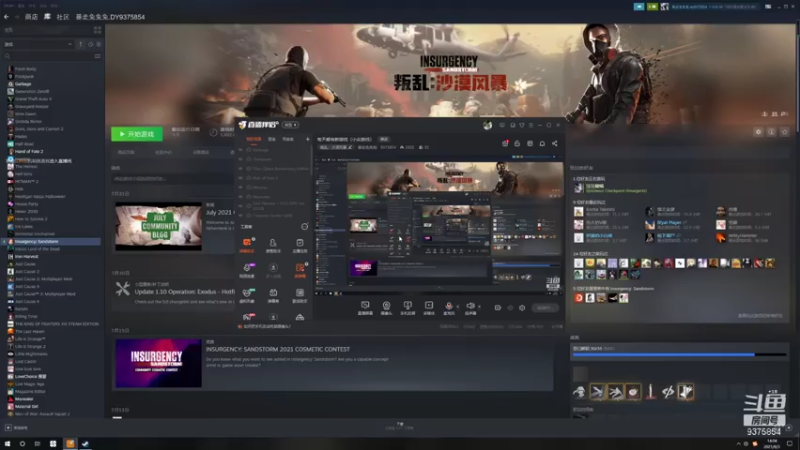This screenshot has width=800, height=450.
Task: Open companion settings gear near start button
Action: [522, 308]
